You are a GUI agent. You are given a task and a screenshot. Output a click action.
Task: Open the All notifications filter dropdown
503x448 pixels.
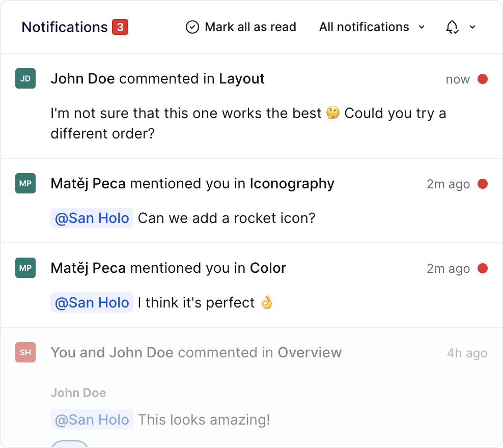[x=372, y=27]
